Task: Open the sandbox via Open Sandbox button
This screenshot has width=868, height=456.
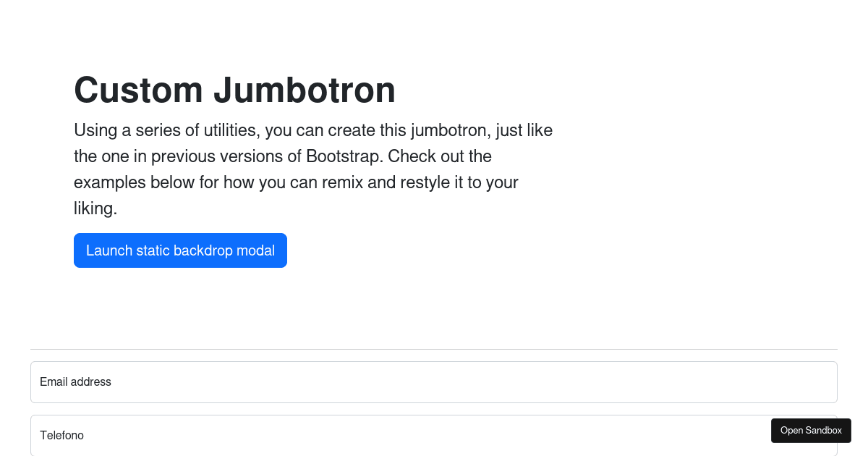Action: (811, 430)
